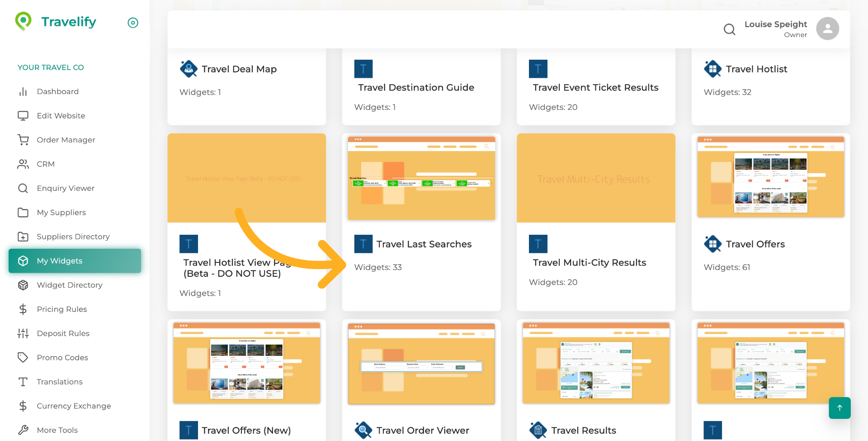
Task: Click the scroll-to-top arrow button
Action: point(839,408)
